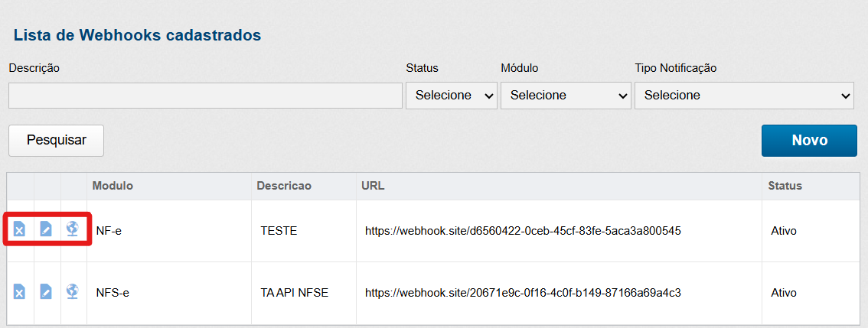
Task: Open the Tipo Notificação dropdown
Action: tap(744, 96)
